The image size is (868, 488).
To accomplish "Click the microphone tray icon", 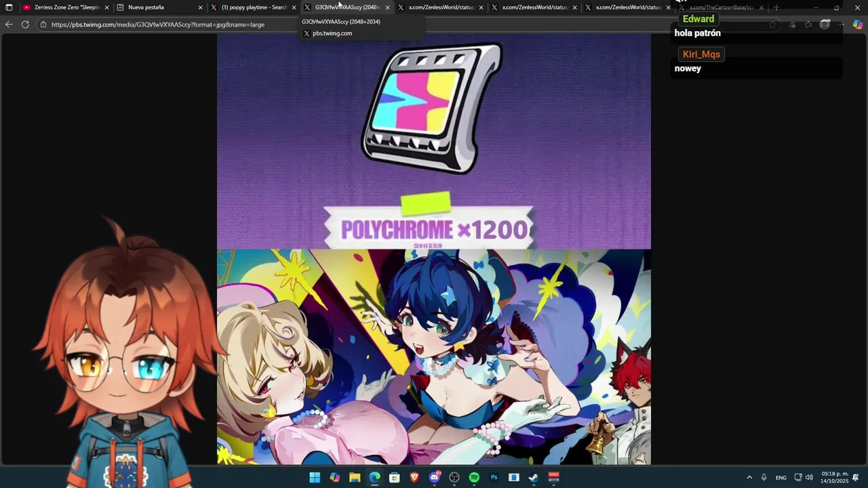I will [x=764, y=478].
